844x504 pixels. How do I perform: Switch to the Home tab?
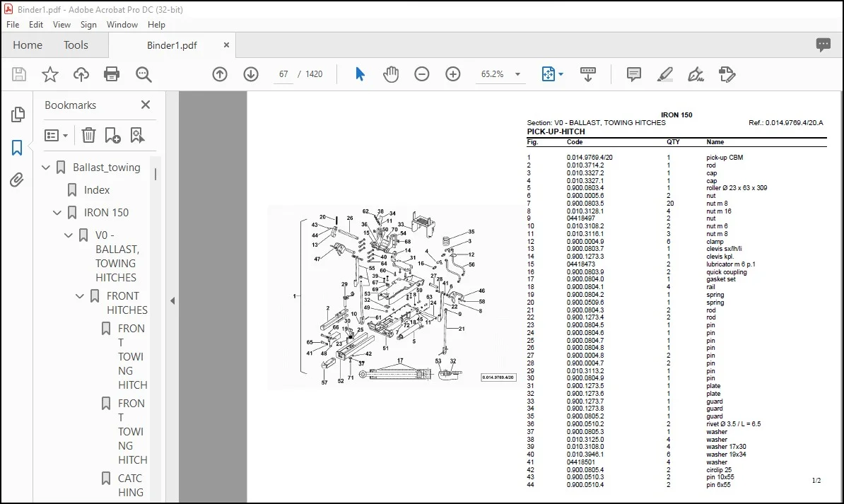[28, 45]
